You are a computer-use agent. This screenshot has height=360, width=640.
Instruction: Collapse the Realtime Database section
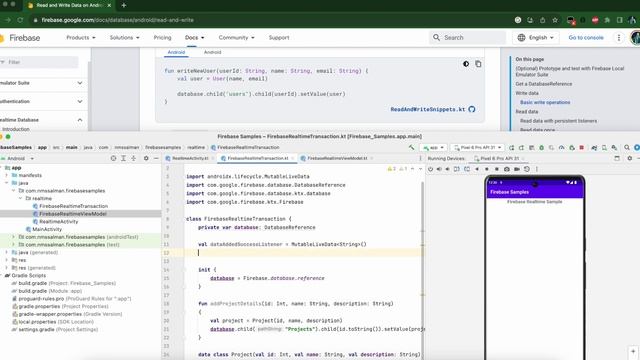pyautogui.click(x=80, y=120)
